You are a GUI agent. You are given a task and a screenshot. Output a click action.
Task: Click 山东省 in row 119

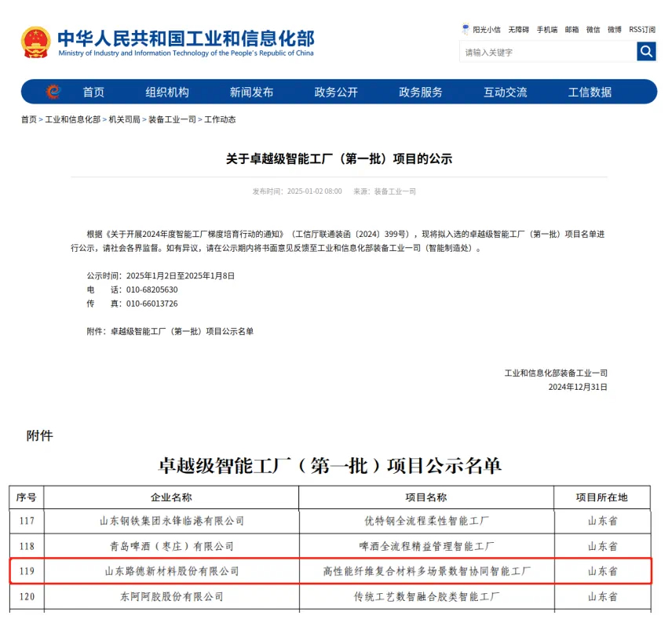(x=602, y=571)
